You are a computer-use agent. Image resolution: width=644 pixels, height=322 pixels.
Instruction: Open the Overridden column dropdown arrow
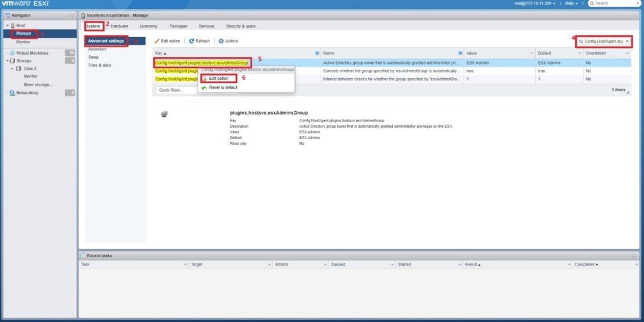coord(627,53)
